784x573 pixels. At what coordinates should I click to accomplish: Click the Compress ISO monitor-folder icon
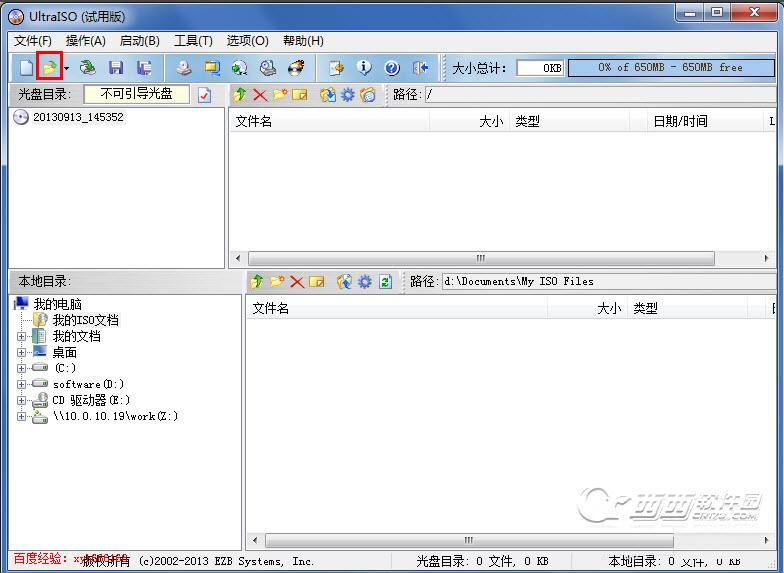(x=212, y=67)
